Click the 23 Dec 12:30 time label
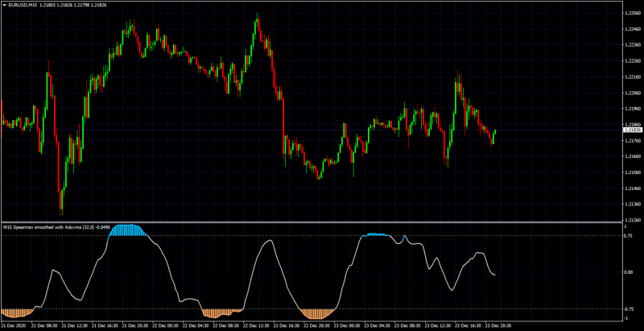The image size is (644, 331). click(440, 325)
